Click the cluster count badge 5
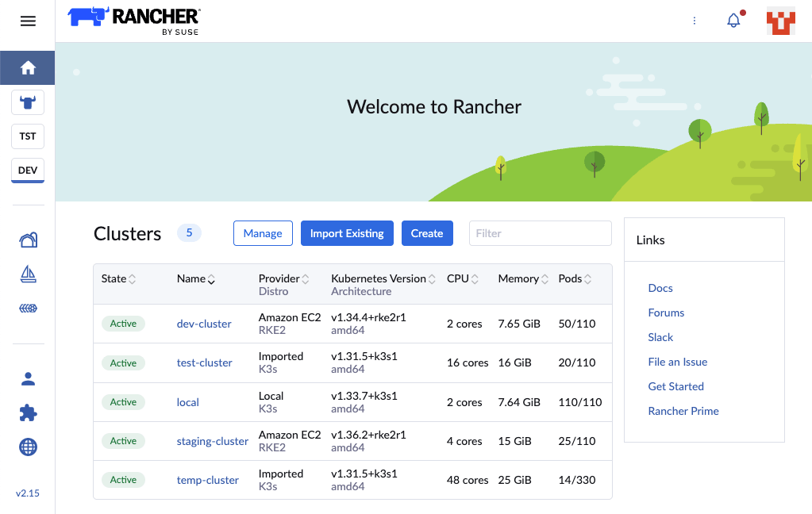This screenshot has height=514, width=812. (x=189, y=233)
